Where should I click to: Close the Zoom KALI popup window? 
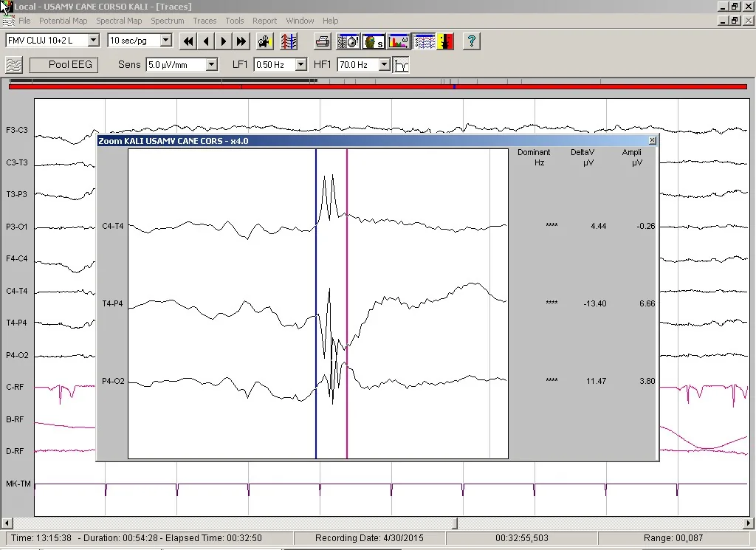pyautogui.click(x=653, y=140)
